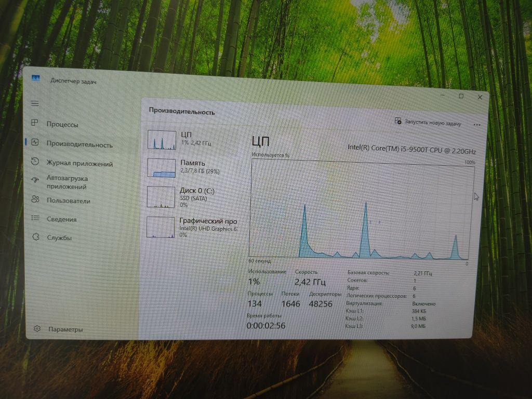Screen dimensions: 532x399
Task: Toggle the hamburger navigation menu
Action: coord(35,103)
